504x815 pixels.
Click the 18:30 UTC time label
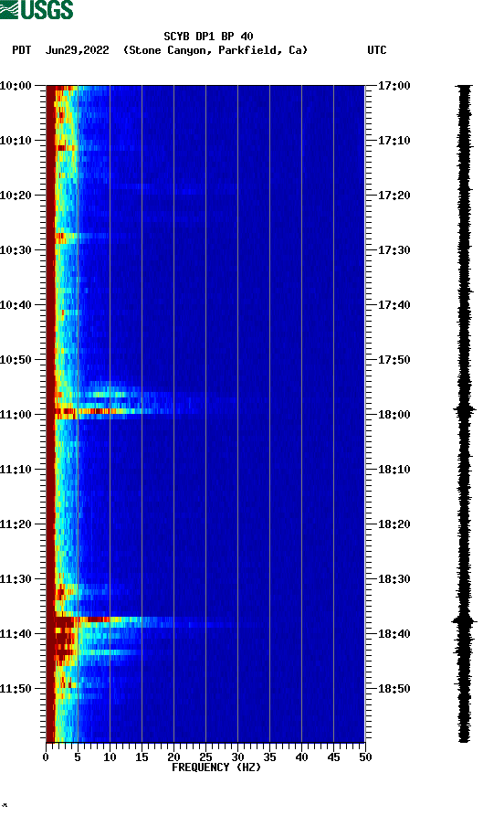coord(394,579)
